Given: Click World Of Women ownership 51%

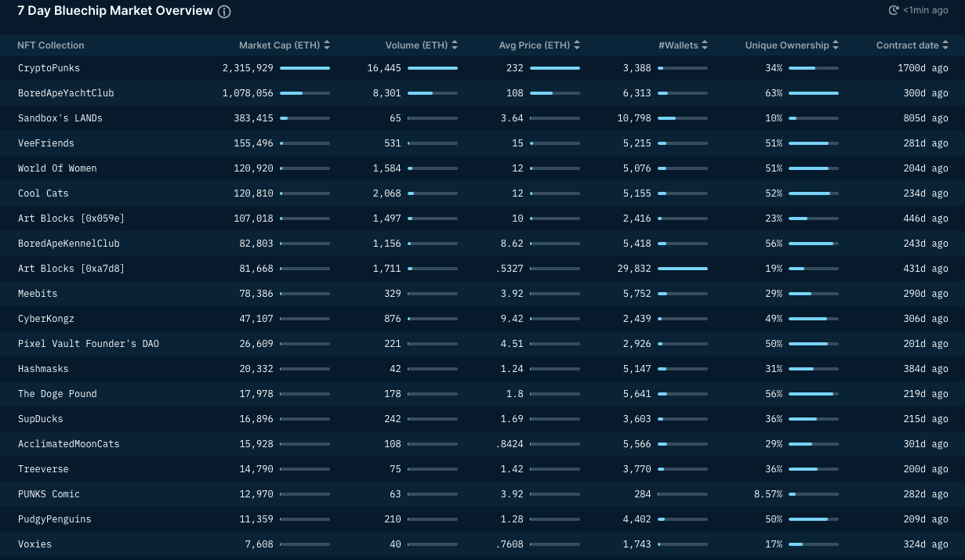Looking at the screenshot, I should point(774,168).
